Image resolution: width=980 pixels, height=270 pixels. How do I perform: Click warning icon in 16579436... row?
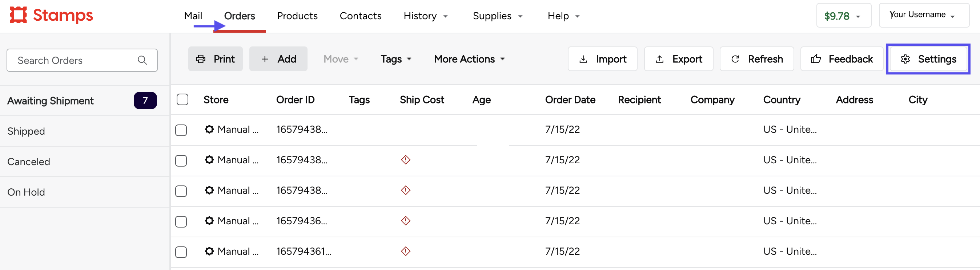(406, 221)
